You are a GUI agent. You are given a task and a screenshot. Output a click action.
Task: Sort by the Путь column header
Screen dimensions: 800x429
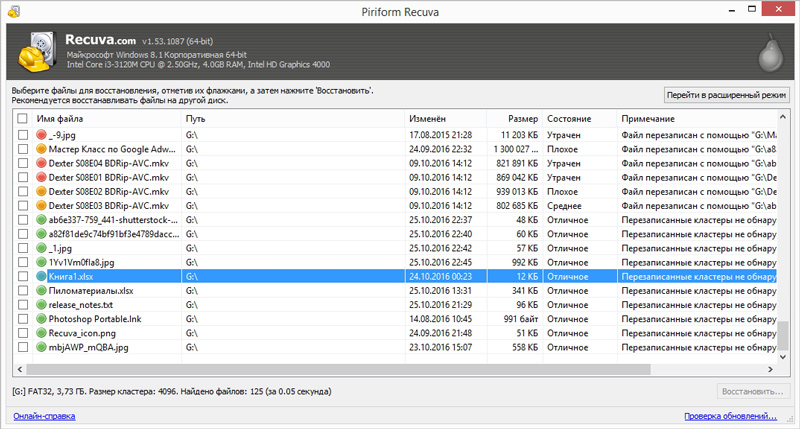(x=293, y=118)
